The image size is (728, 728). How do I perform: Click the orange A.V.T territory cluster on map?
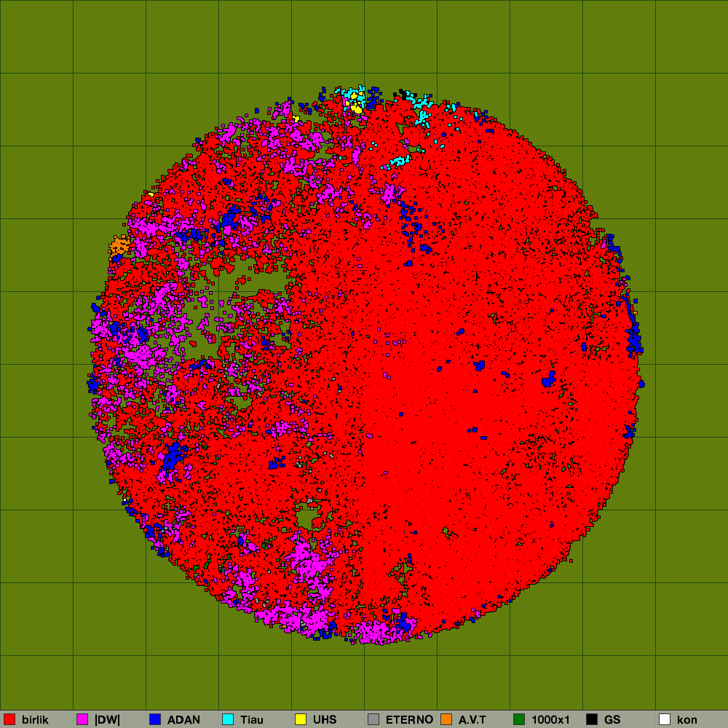click(x=119, y=245)
